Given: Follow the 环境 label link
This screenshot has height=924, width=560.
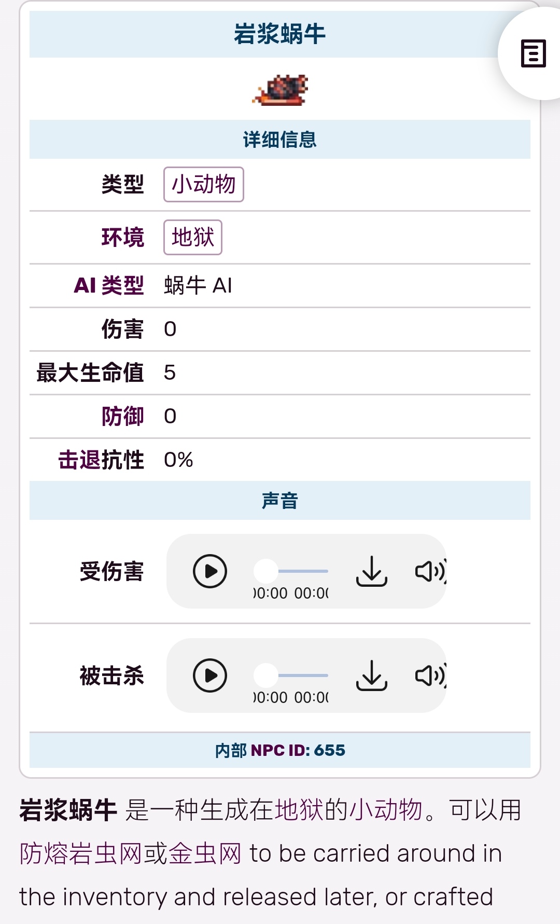Looking at the screenshot, I should [123, 238].
